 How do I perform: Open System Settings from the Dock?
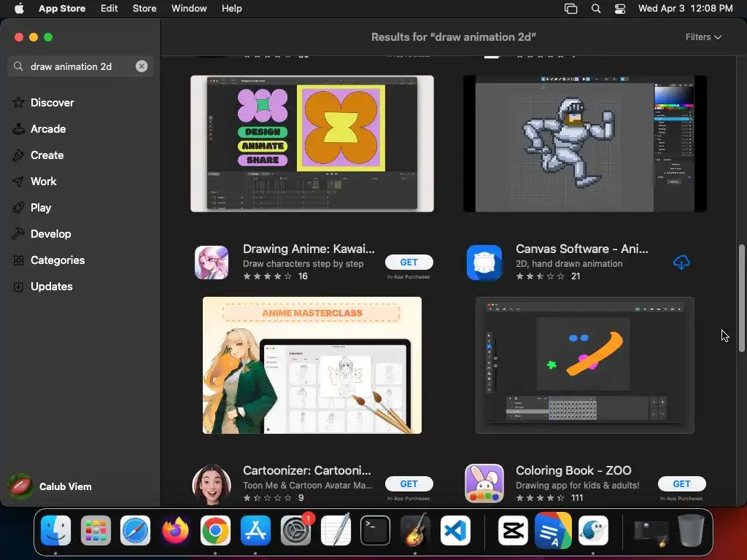[295, 530]
